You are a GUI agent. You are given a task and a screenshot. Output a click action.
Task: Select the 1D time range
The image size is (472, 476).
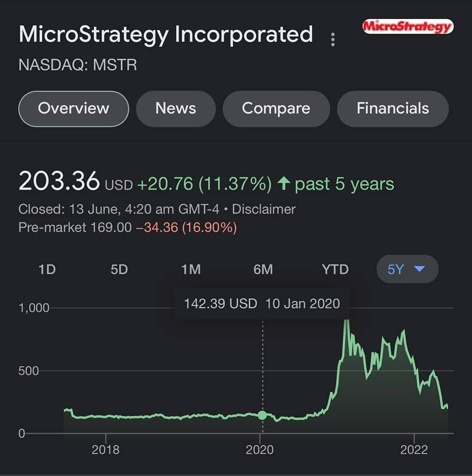tap(47, 269)
